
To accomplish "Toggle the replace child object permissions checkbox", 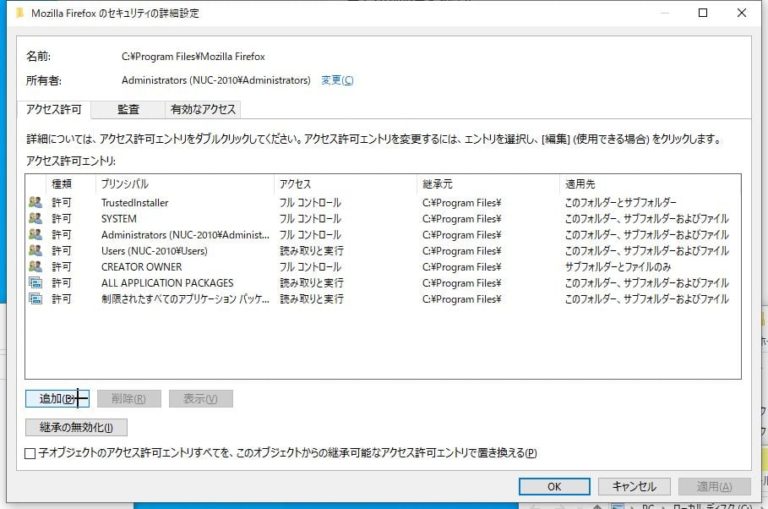I will tap(30, 453).
